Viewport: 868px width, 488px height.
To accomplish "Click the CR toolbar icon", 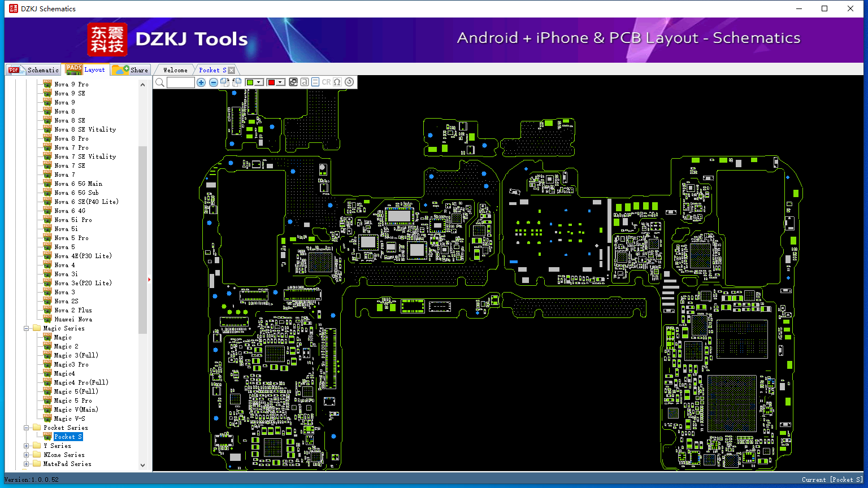I will click(326, 82).
